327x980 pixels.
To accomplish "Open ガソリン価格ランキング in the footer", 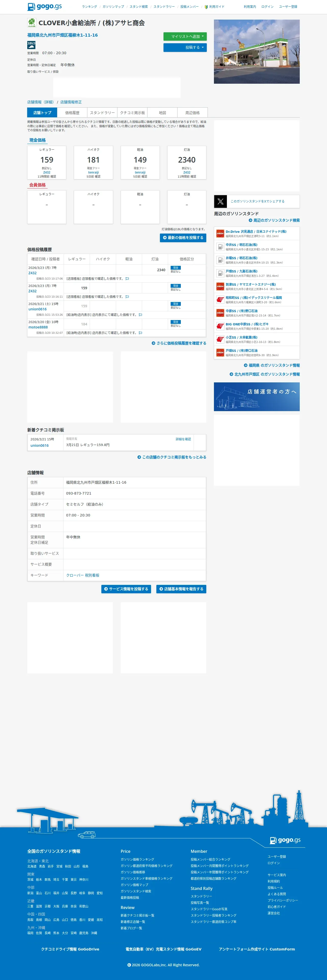I will pyautogui.click(x=138, y=859).
